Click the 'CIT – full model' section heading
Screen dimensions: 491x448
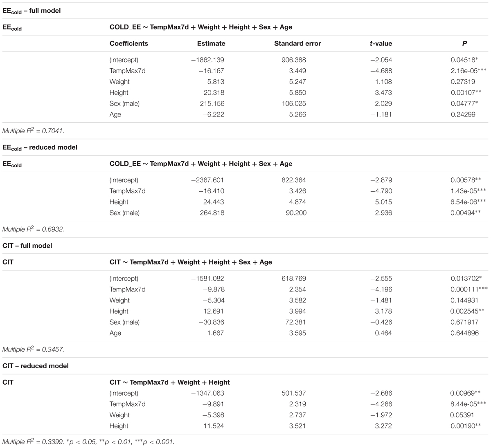27,246
